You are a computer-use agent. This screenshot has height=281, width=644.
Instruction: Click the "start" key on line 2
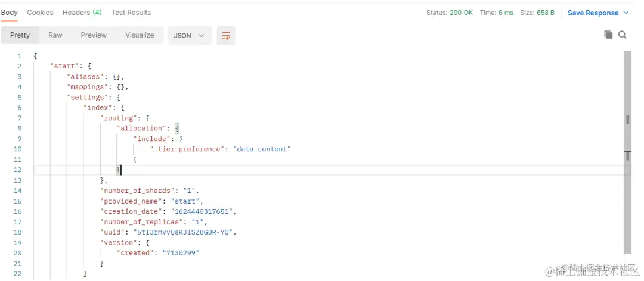(x=64, y=66)
